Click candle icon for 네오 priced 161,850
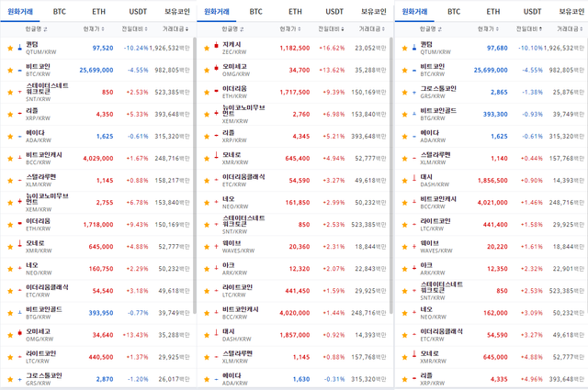Image resolution: width=588 pixels, height=390 pixels. (x=217, y=202)
